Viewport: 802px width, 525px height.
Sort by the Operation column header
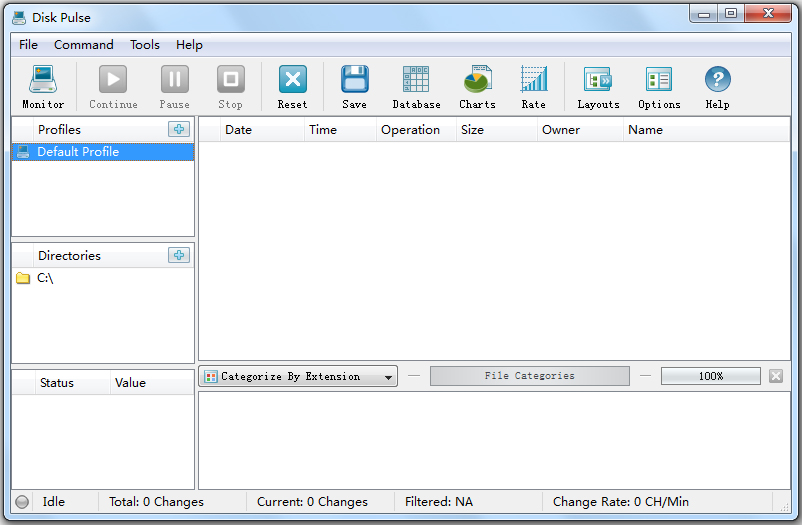416,129
